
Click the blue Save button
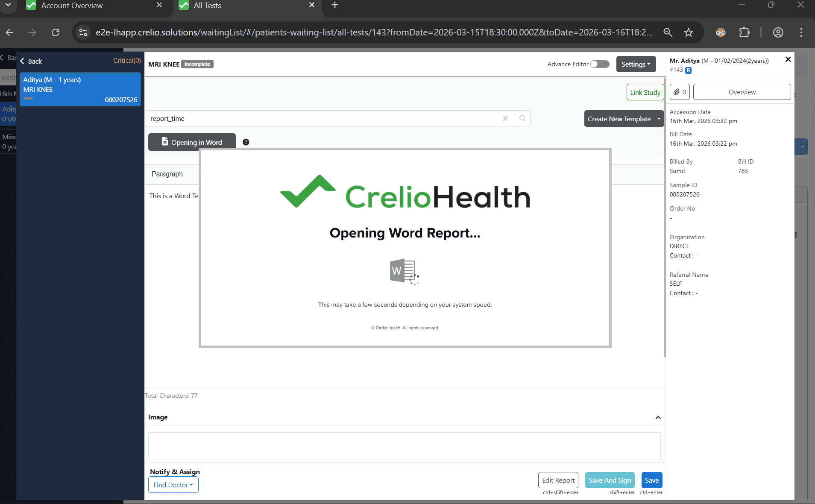click(x=652, y=480)
